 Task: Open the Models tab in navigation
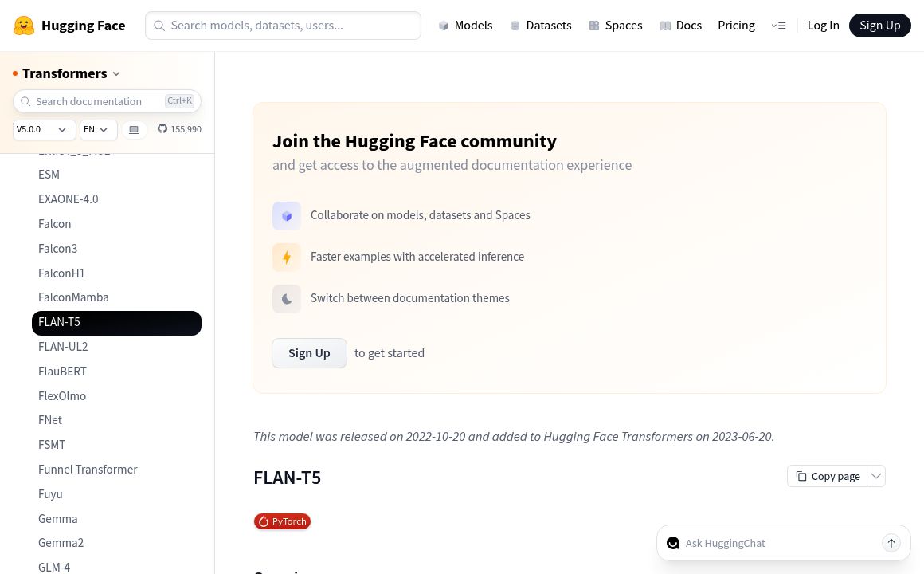pyautogui.click(x=465, y=26)
